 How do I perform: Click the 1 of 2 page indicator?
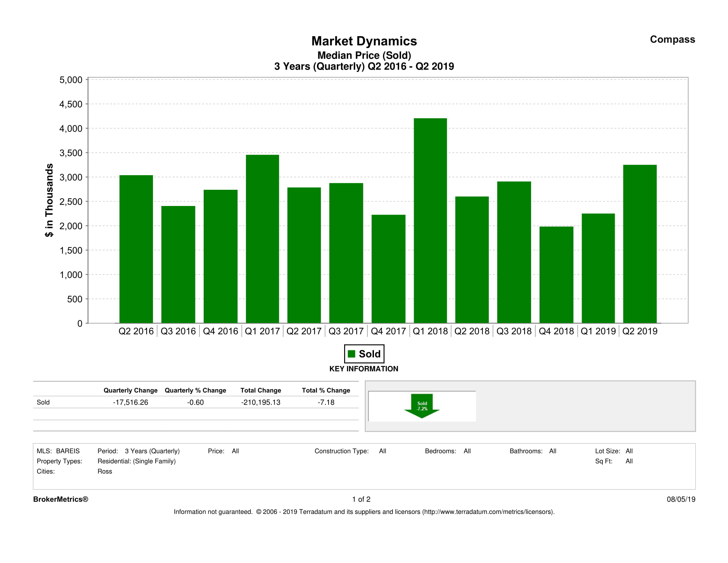click(361, 499)
